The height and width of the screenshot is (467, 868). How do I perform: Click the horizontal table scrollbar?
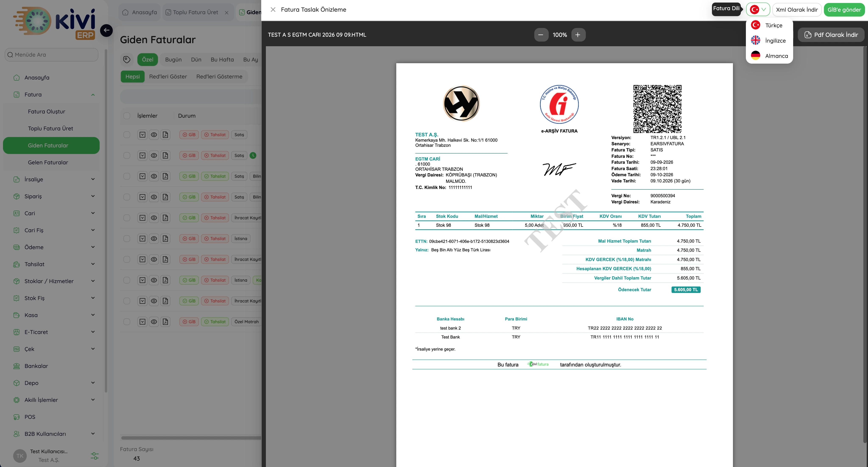(191, 438)
